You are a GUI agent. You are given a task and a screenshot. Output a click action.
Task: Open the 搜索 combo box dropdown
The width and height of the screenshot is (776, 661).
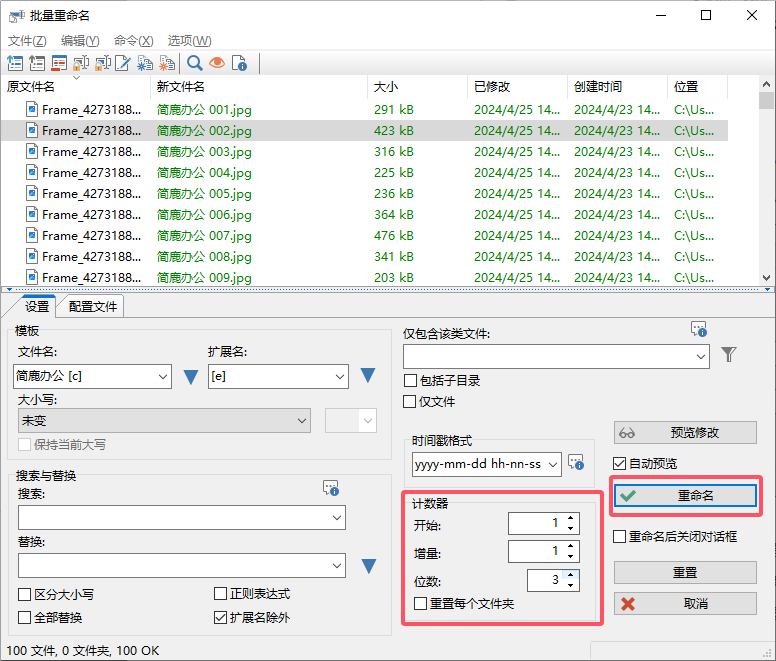pyautogui.click(x=337, y=518)
